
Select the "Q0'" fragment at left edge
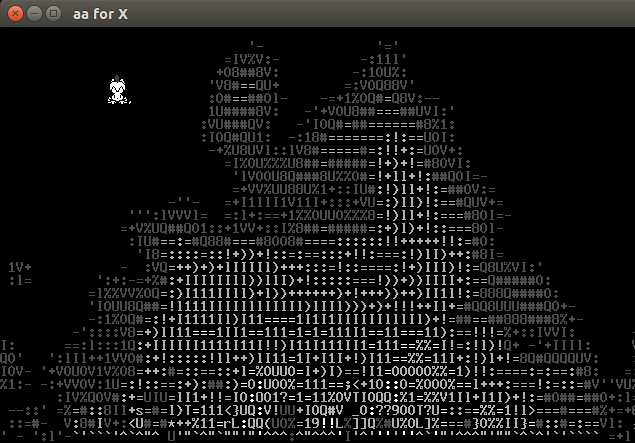pos(11,358)
